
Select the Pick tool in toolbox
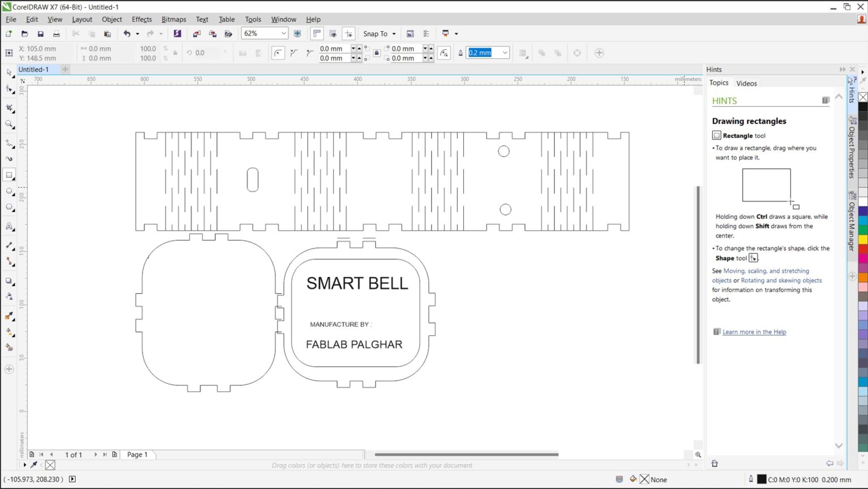point(9,73)
